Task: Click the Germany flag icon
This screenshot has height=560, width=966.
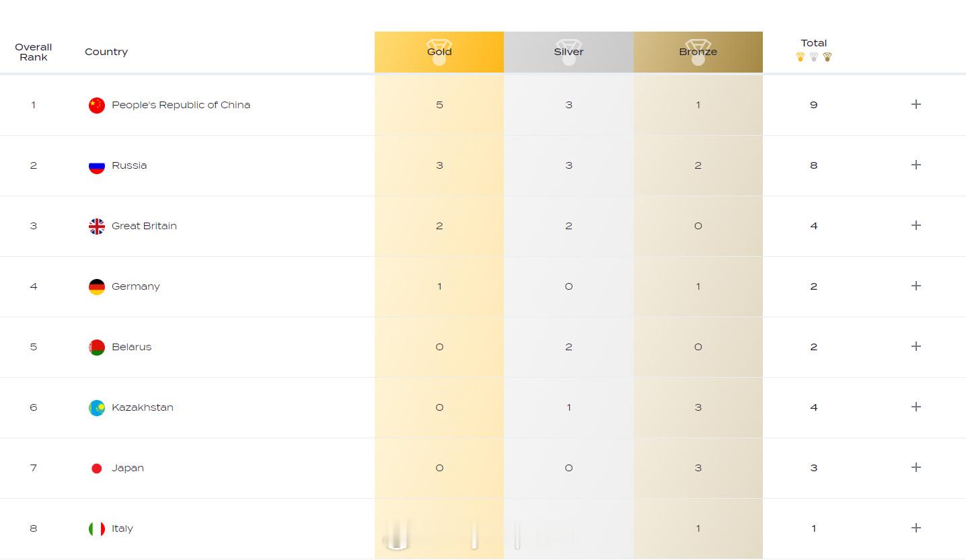Action: (x=97, y=286)
